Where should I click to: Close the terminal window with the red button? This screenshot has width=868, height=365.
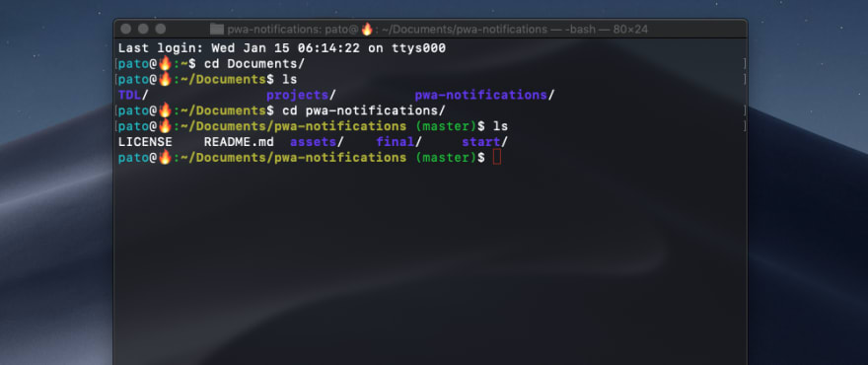point(125,29)
